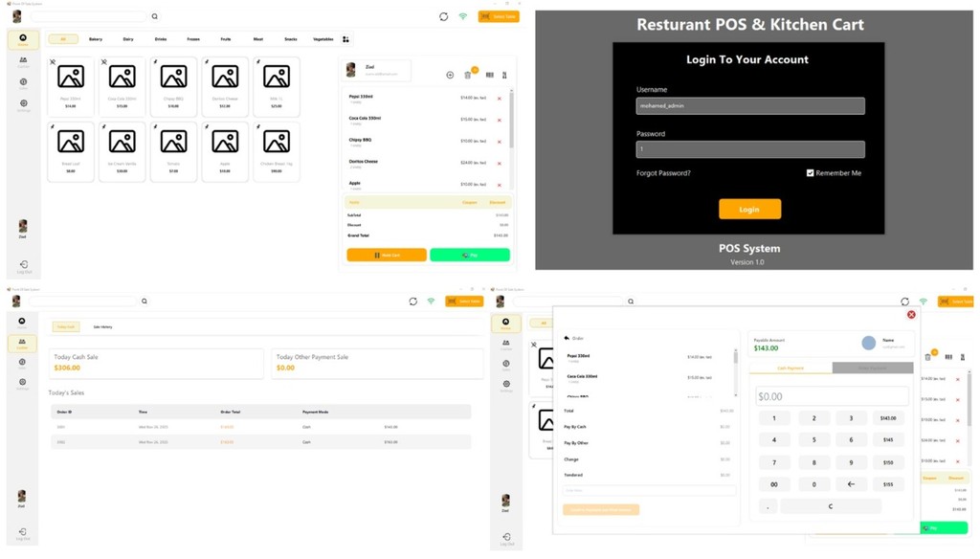Select the Snacks category tab

point(291,39)
